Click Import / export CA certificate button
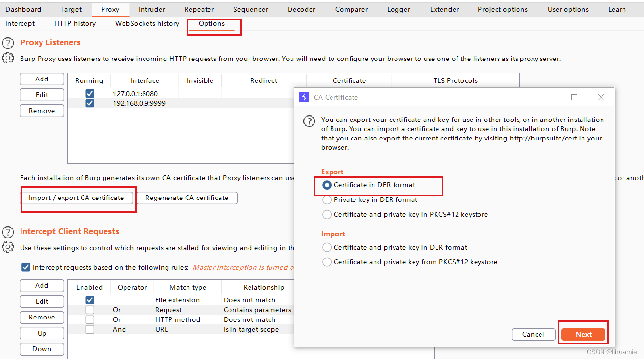Image resolution: width=644 pixels, height=359 pixels. pos(76,198)
